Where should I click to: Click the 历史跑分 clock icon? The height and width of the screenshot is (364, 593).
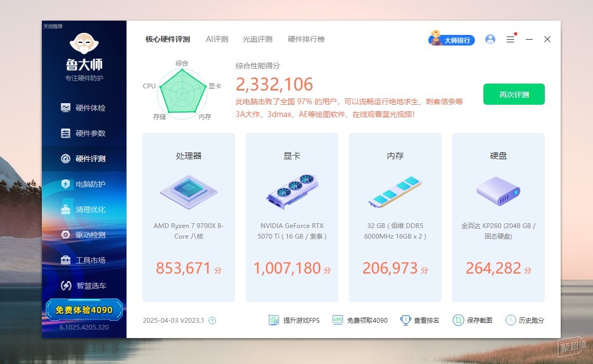(510, 320)
